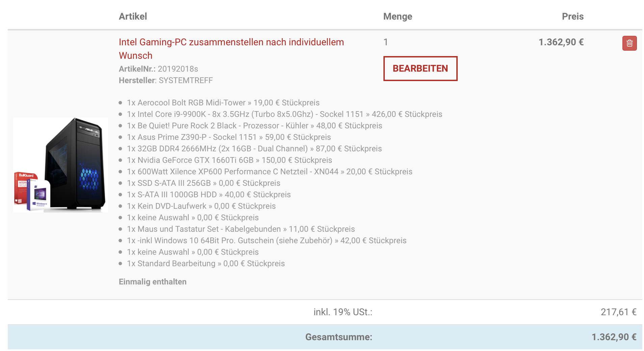Viewport: 644px width, 351px height.
Task: Select the Preis column header
Action: (572, 17)
